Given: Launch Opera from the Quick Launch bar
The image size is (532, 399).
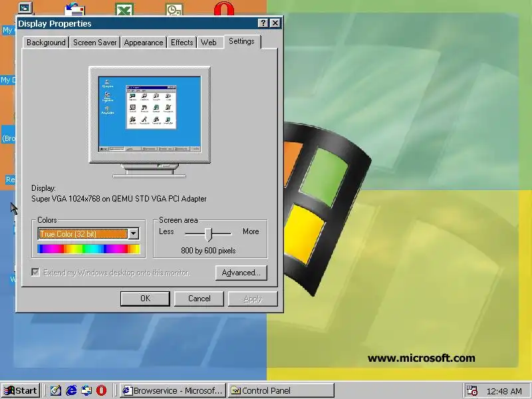Looking at the screenshot, I should pos(101,390).
